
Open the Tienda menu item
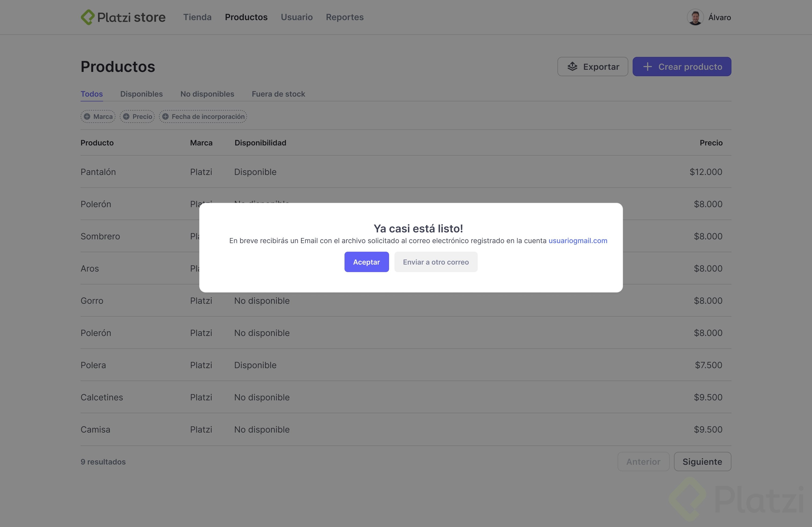click(x=197, y=17)
